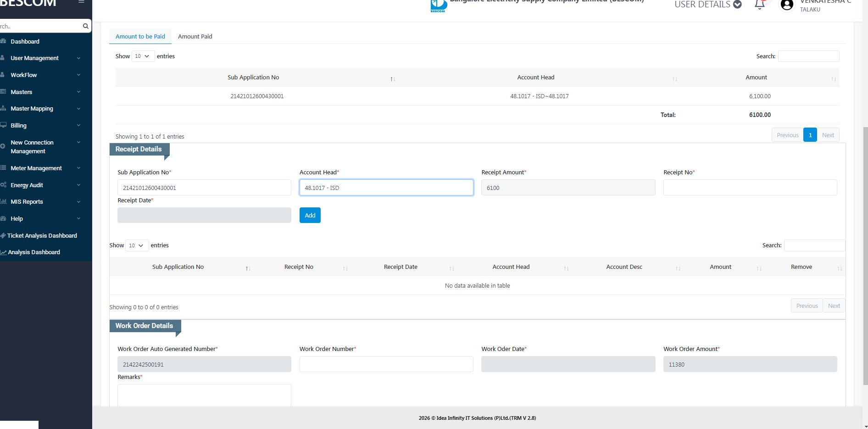
Task: Expand the Meter Management submenu
Action: coord(78,168)
